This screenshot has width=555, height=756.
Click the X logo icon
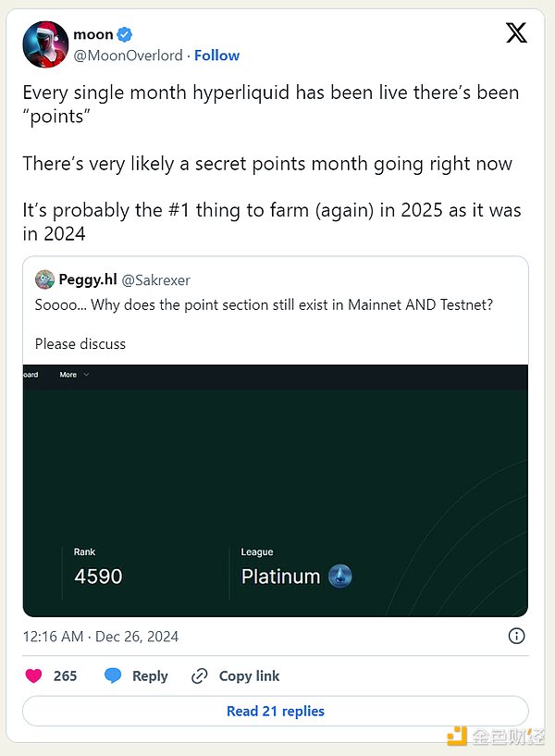pos(516,33)
